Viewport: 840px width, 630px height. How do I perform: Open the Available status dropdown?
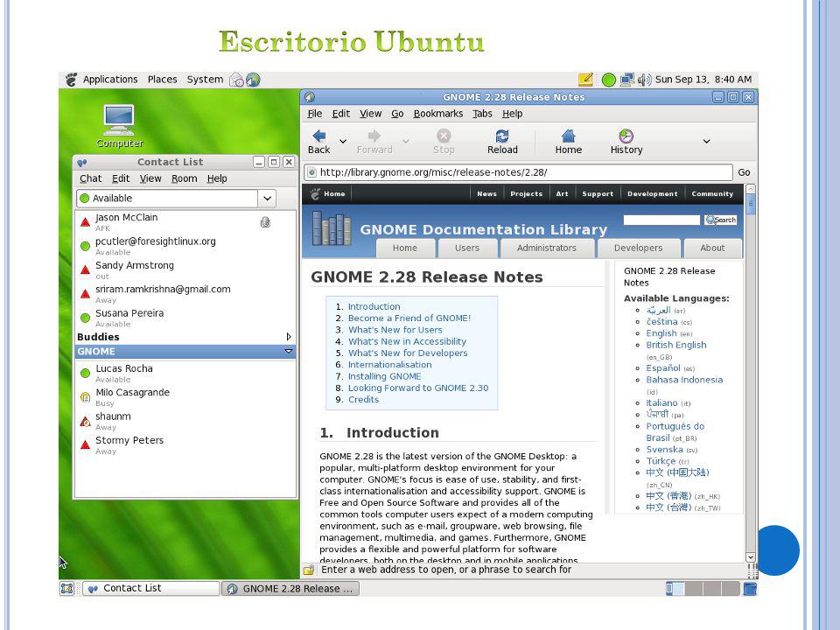coord(268,199)
